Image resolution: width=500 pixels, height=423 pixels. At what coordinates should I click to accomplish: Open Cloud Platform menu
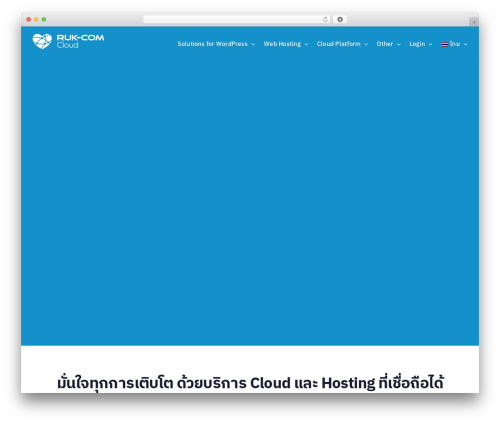338,44
